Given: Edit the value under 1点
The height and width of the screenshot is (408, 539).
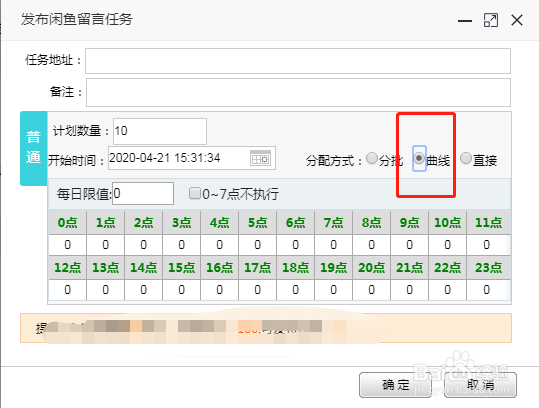Looking at the screenshot, I should 106,245.
